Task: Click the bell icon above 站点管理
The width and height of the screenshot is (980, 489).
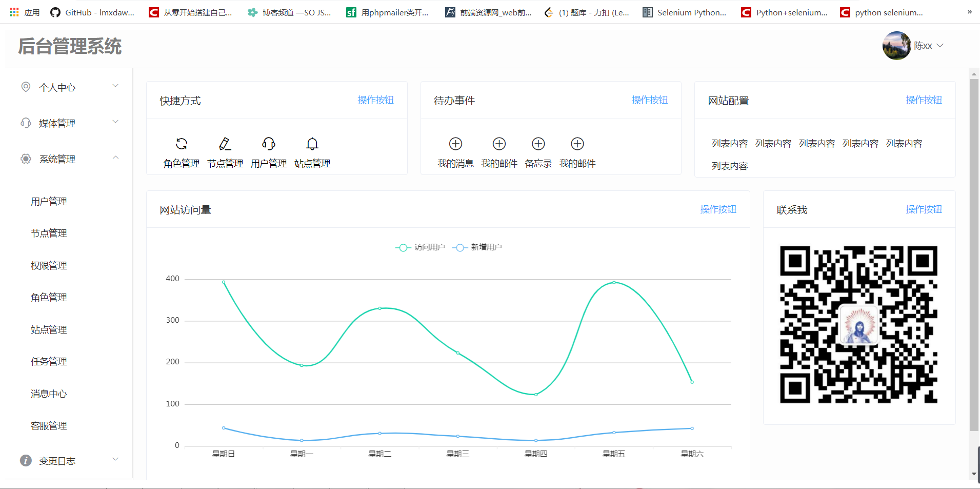Action: tap(312, 144)
